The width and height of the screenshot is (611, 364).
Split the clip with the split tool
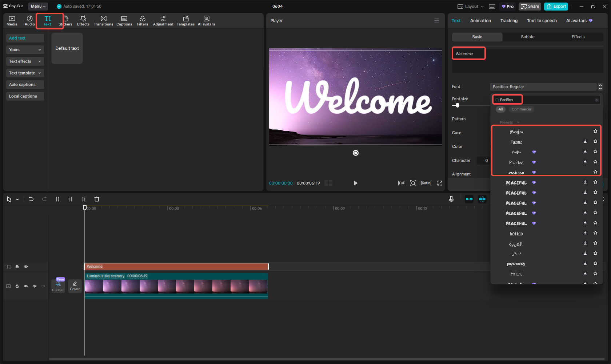[57, 199]
